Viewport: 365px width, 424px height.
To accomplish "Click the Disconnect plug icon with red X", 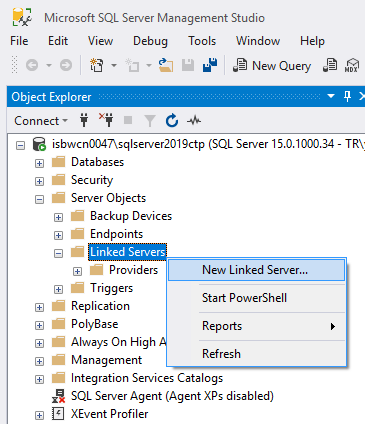I will pyautogui.click(x=106, y=120).
